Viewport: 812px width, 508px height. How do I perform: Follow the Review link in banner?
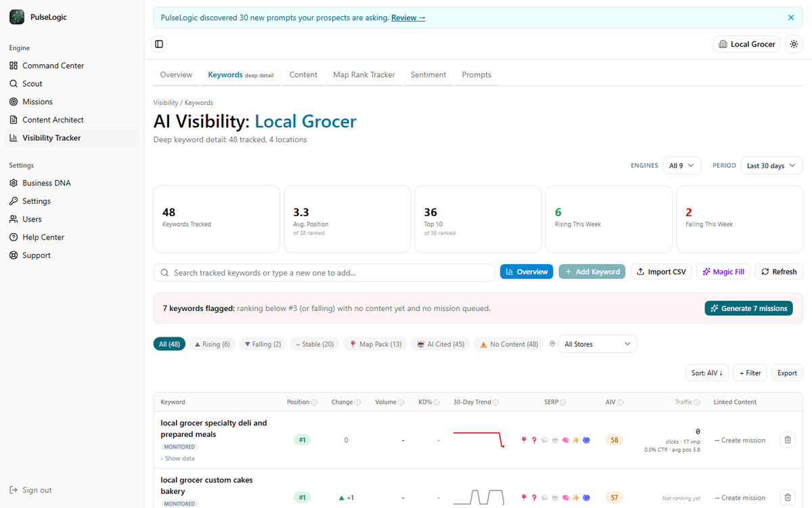(x=408, y=18)
